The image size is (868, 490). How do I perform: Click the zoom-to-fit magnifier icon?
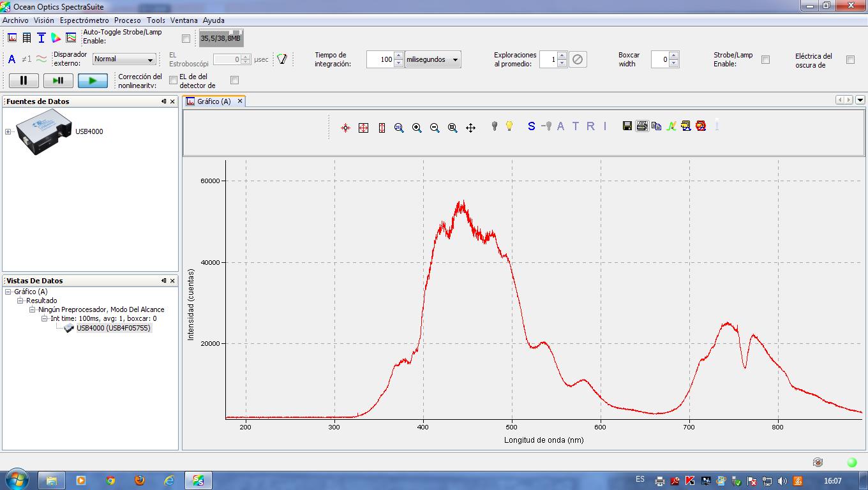(x=453, y=128)
